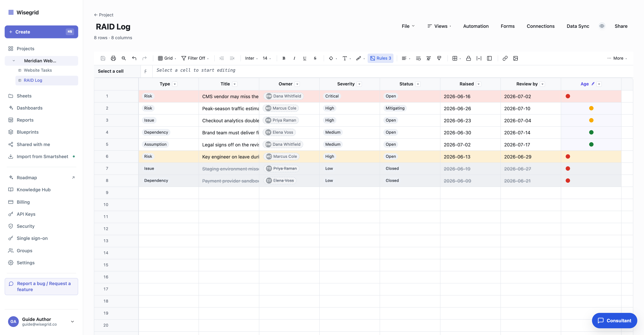644x335 pixels.
Task: Undo the last action
Action: (x=134, y=58)
